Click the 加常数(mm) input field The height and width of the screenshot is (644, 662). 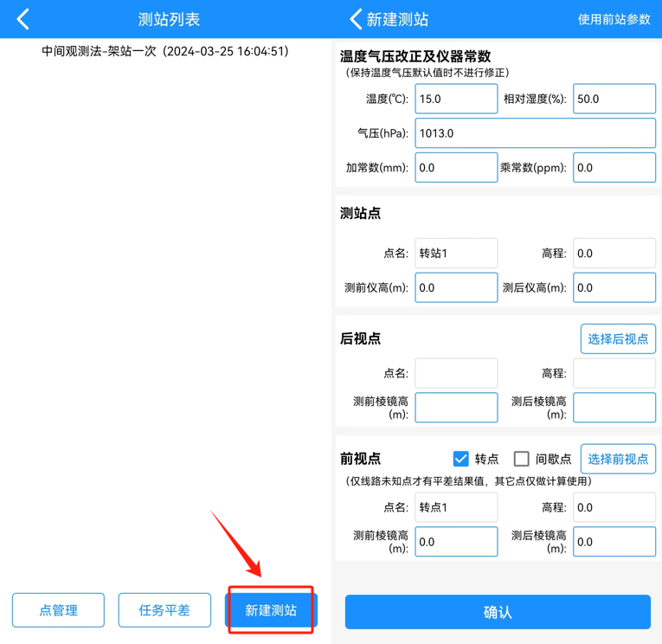456,168
